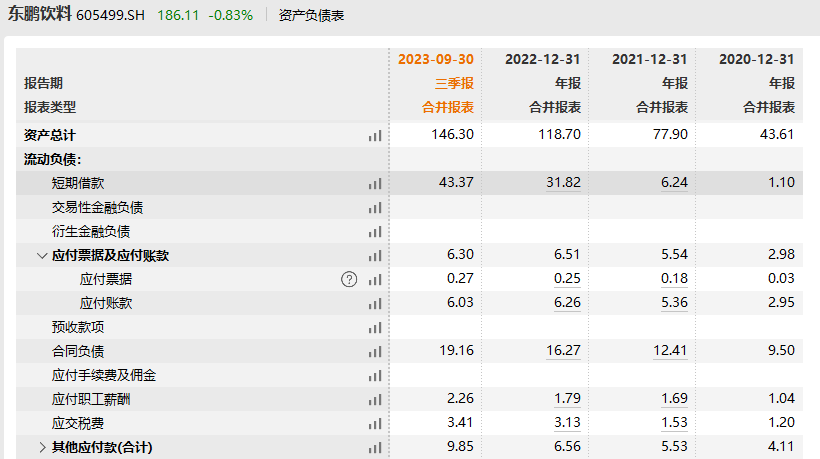Viewport: 820px width, 459px height.
Task: Open 应交税费 value 3.13 detail link
Action: click(567, 423)
